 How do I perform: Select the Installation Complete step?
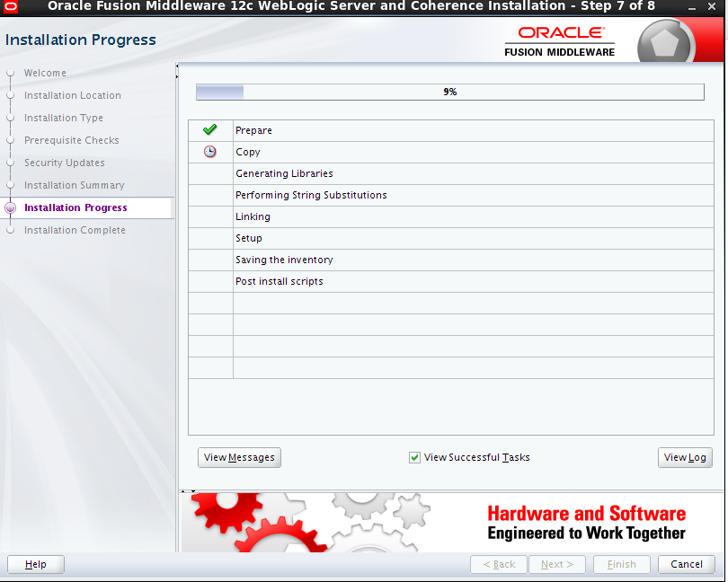coord(75,230)
